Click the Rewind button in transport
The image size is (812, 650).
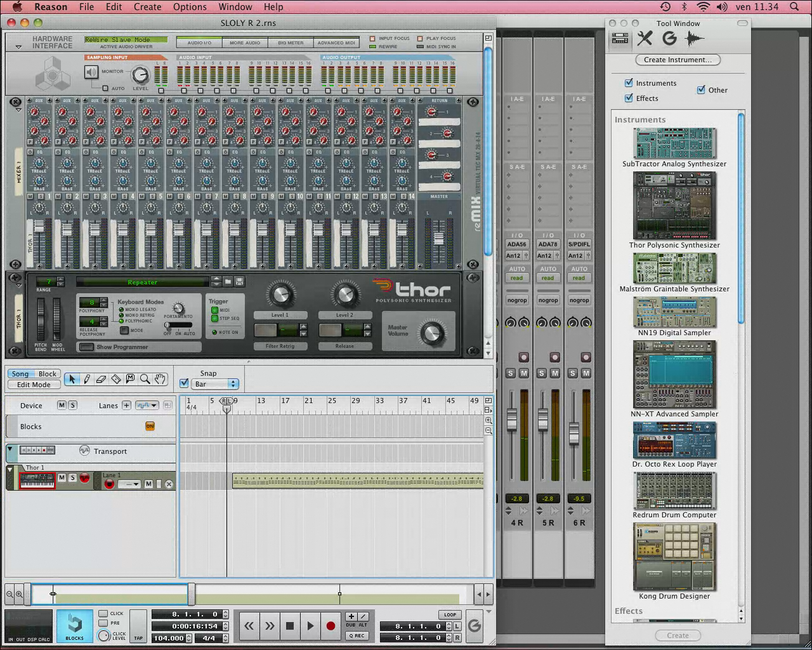click(x=249, y=626)
